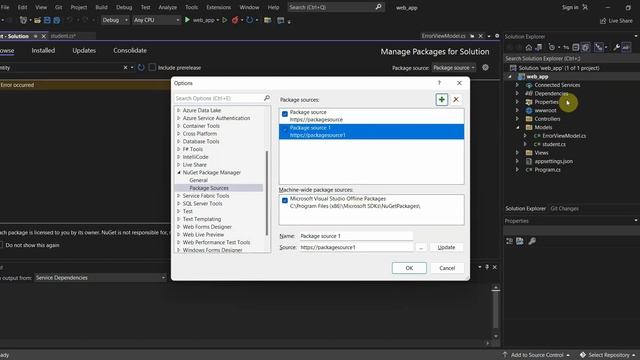
Task: Check Do not show this again
Action: 1,245
